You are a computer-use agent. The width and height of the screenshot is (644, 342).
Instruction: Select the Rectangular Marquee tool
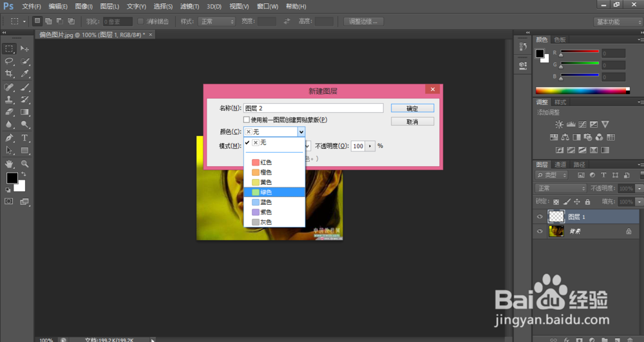[x=8, y=49]
